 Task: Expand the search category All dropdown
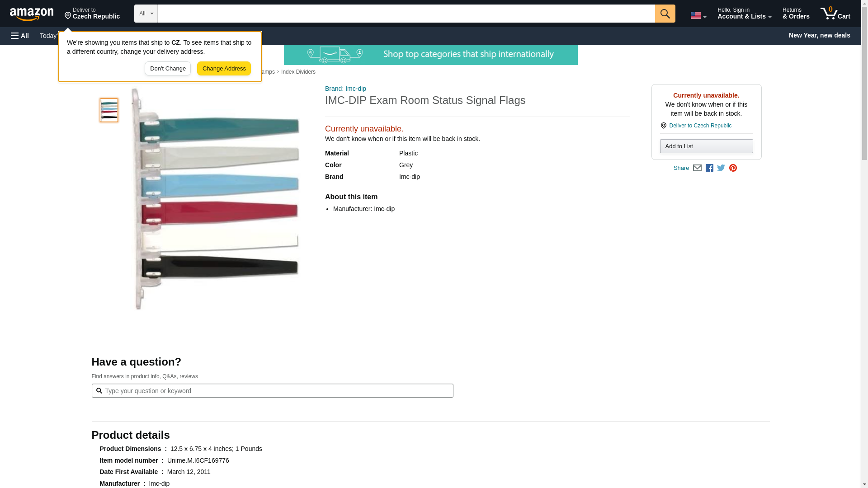(x=146, y=14)
